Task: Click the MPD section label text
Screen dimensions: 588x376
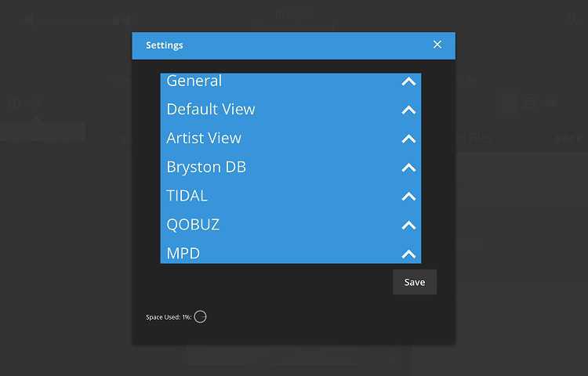Action: click(x=183, y=254)
